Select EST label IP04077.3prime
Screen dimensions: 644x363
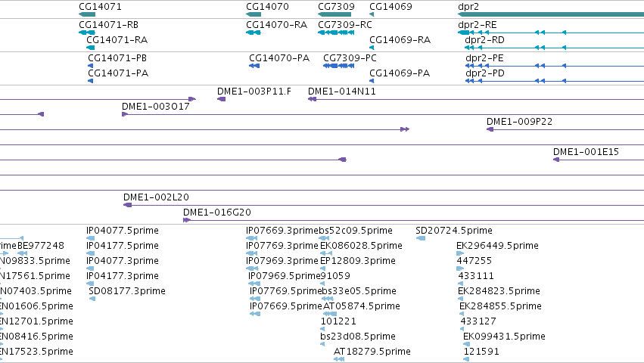coord(123,261)
